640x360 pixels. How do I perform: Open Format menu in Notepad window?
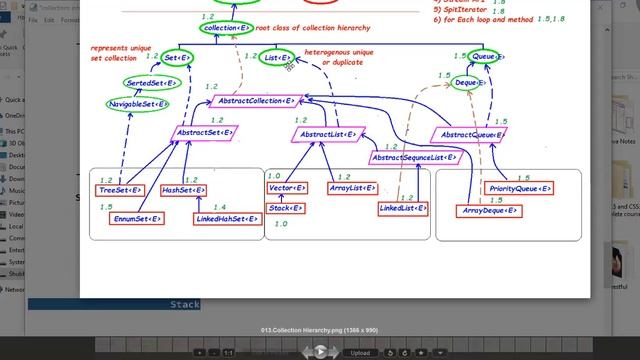click(69, 20)
